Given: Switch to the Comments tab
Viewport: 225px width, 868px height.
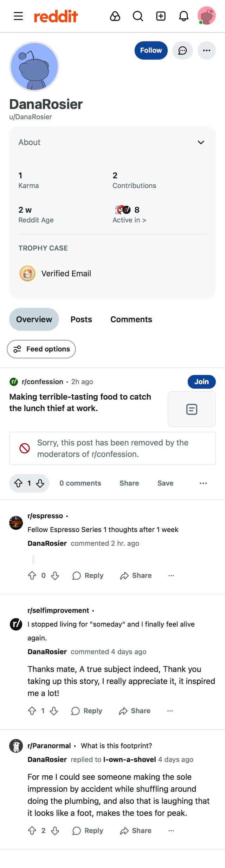Looking at the screenshot, I should pyautogui.click(x=131, y=319).
